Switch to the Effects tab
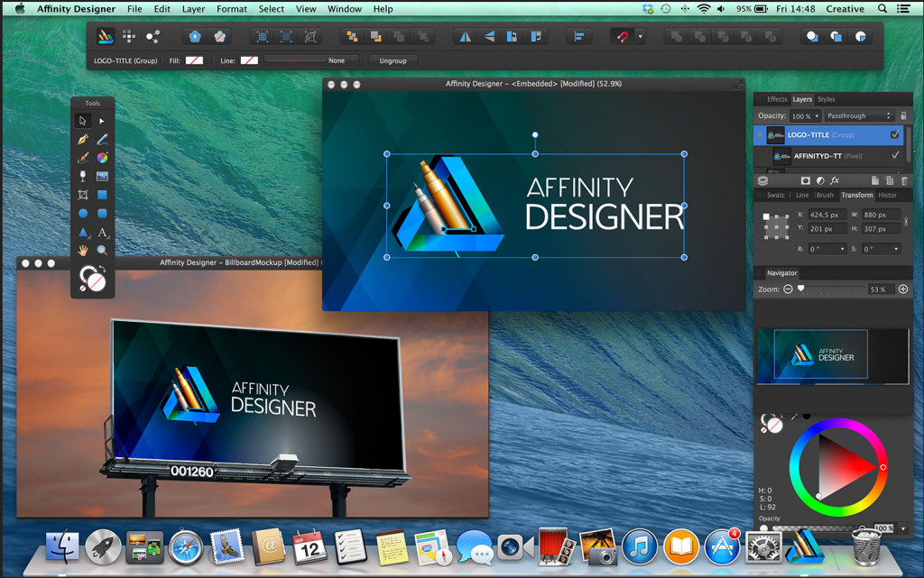The image size is (924, 578). [776, 99]
